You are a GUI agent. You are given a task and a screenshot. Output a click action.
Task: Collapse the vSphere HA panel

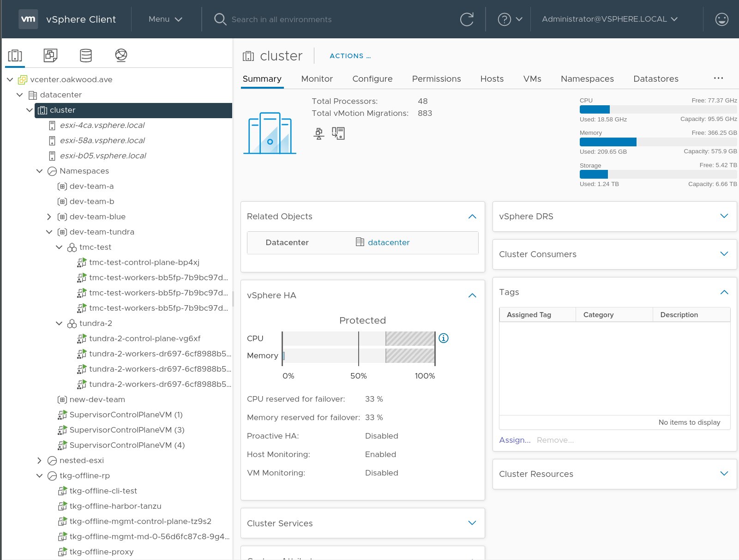[x=472, y=295]
